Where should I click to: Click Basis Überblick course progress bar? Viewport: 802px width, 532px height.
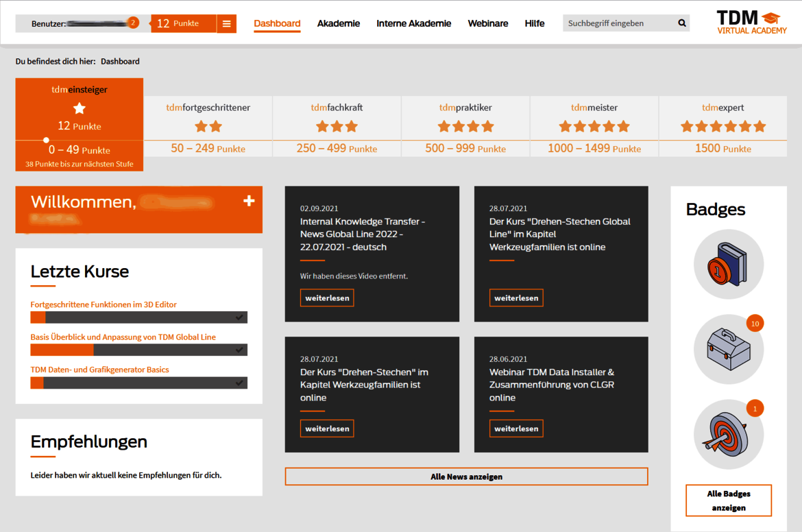pyautogui.click(x=138, y=350)
